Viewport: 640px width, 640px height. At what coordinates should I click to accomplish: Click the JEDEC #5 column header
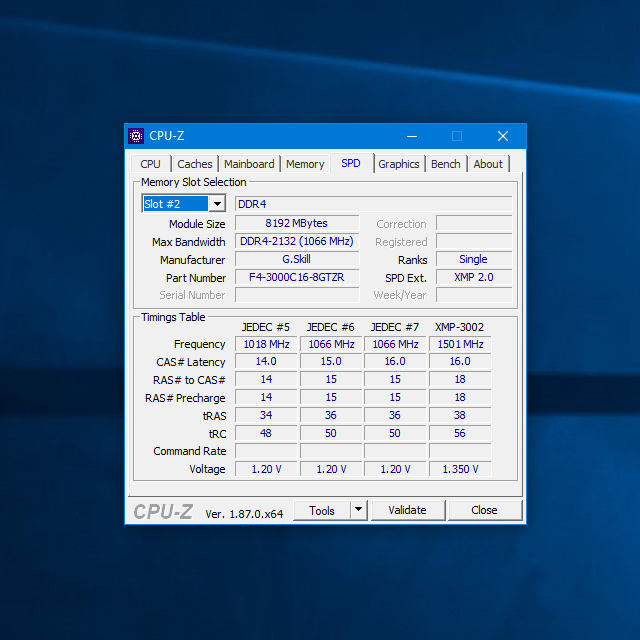click(266, 327)
